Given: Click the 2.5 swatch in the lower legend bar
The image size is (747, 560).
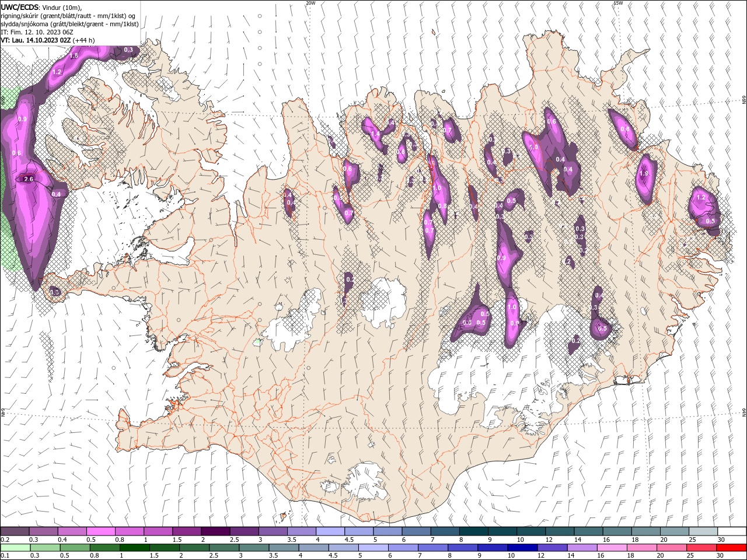Looking at the screenshot, I should (x=223, y=548).
